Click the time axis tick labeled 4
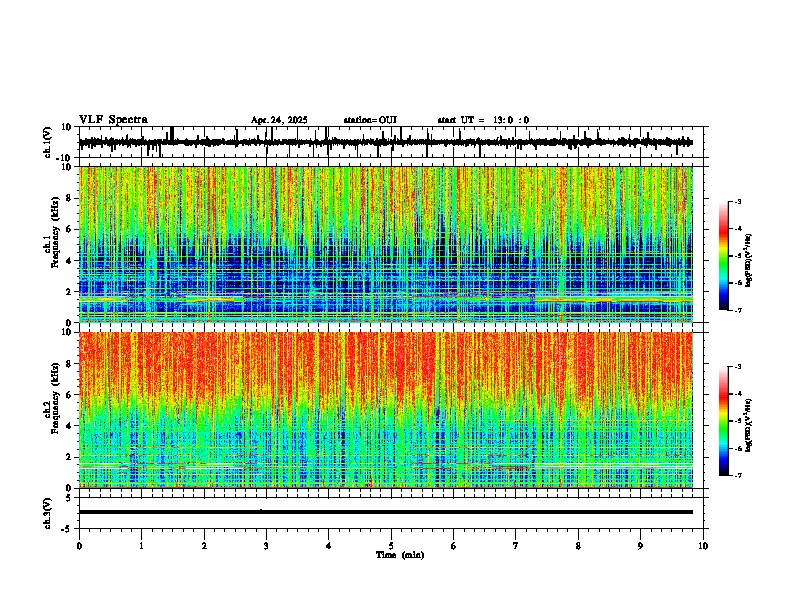The height and width of the screenshot is (612, 792). coord(328,546)
